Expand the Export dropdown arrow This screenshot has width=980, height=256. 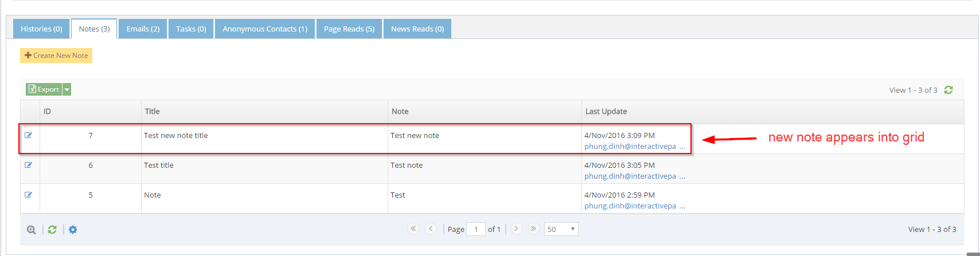pos(67,89)
